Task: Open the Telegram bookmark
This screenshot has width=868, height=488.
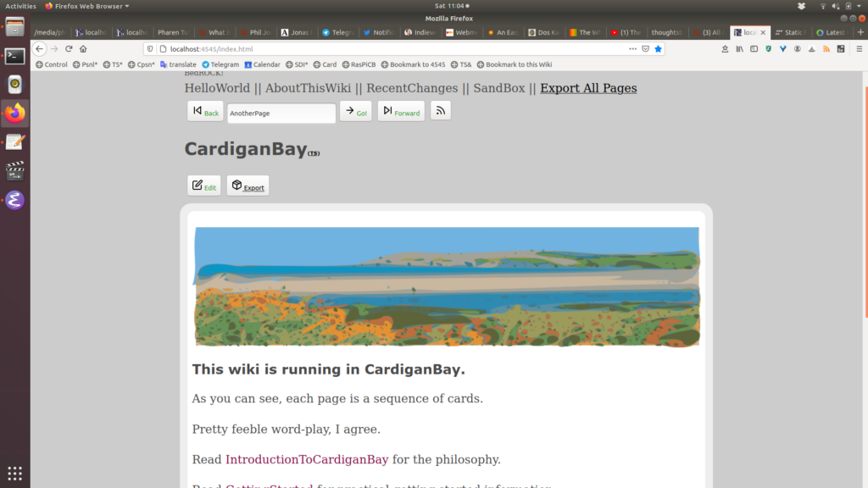Action: coord(220,64)
